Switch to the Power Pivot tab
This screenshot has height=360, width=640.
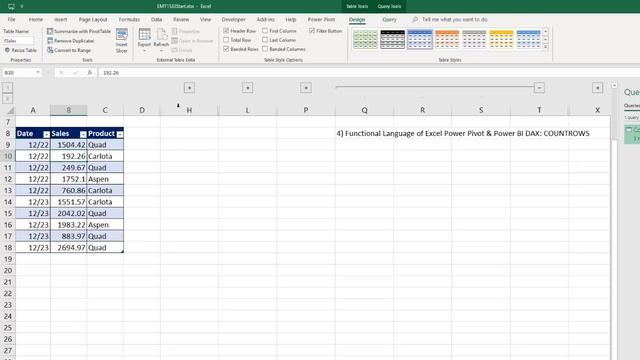322,20
